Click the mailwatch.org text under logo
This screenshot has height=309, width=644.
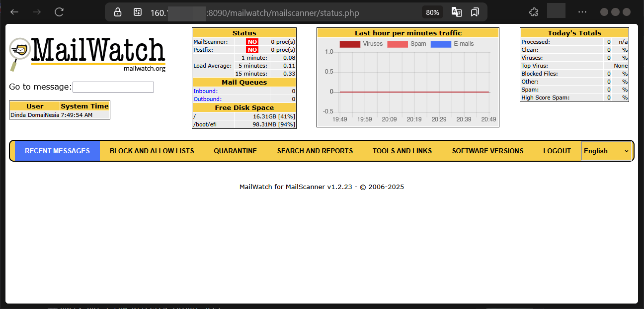(145, 69)
